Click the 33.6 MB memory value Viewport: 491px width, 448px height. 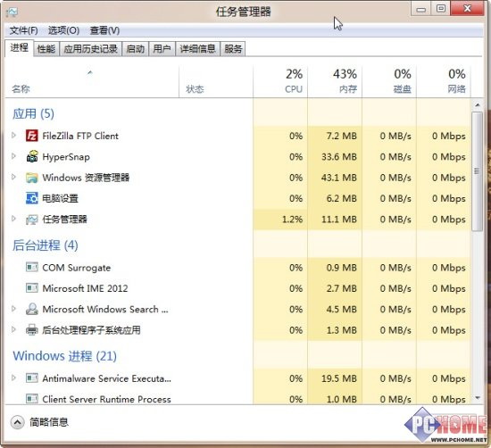(339, 156)
